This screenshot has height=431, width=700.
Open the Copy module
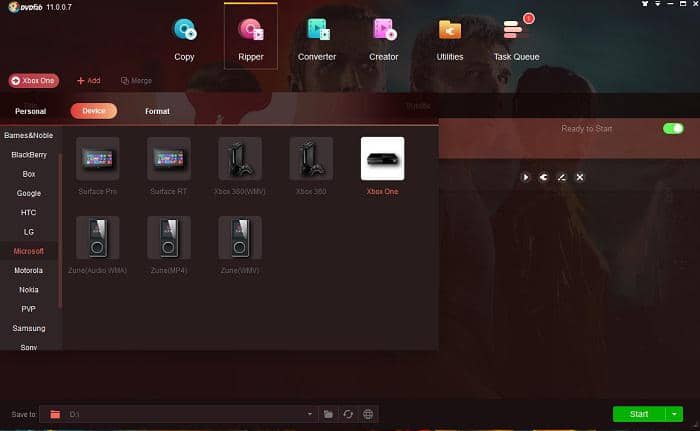coord(184,39)
